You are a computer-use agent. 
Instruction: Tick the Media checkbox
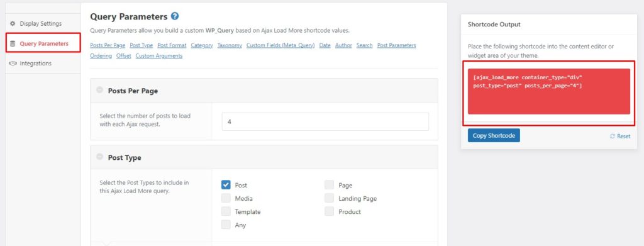226,198
